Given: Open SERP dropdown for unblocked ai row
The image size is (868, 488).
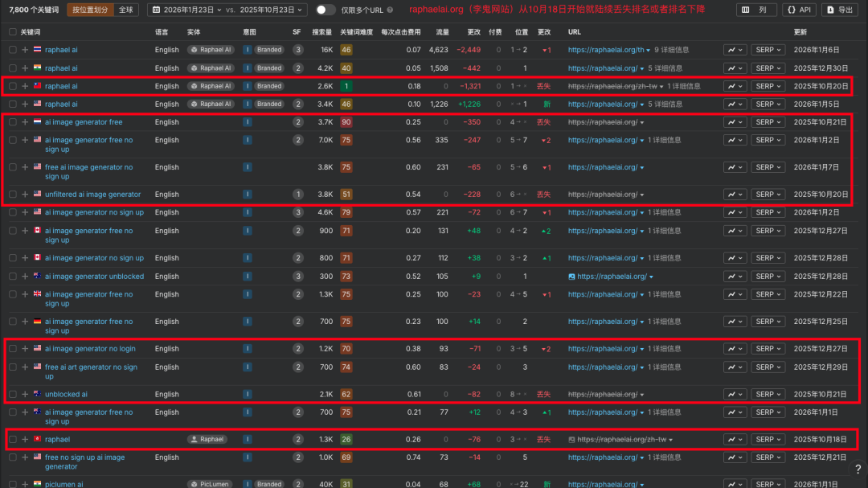Looking at the screenshot, I should point(768,395).
